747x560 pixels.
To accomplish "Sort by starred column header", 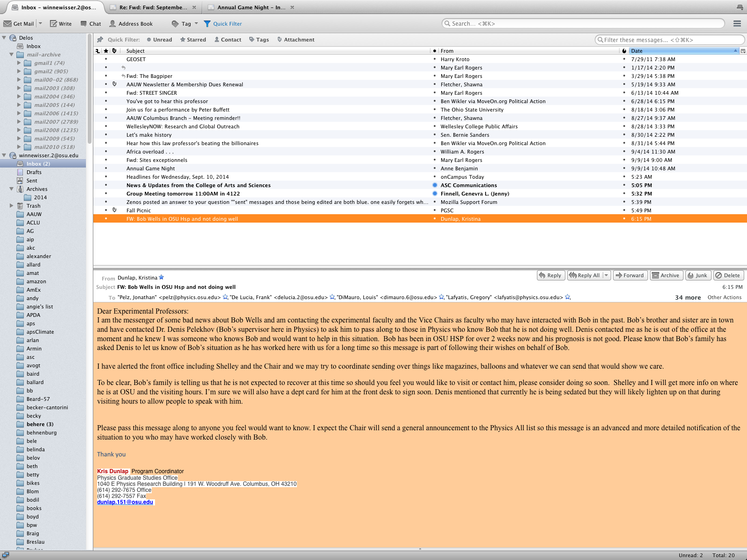I will (x=106, y=51).
